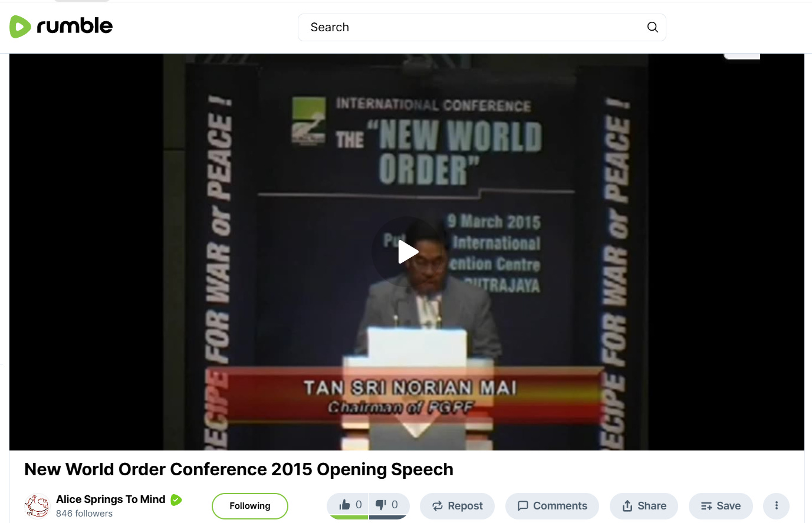This screenshot has height=523, width=812.
Task: Open the Rumble home logo
Action: (x=61, y=27)
